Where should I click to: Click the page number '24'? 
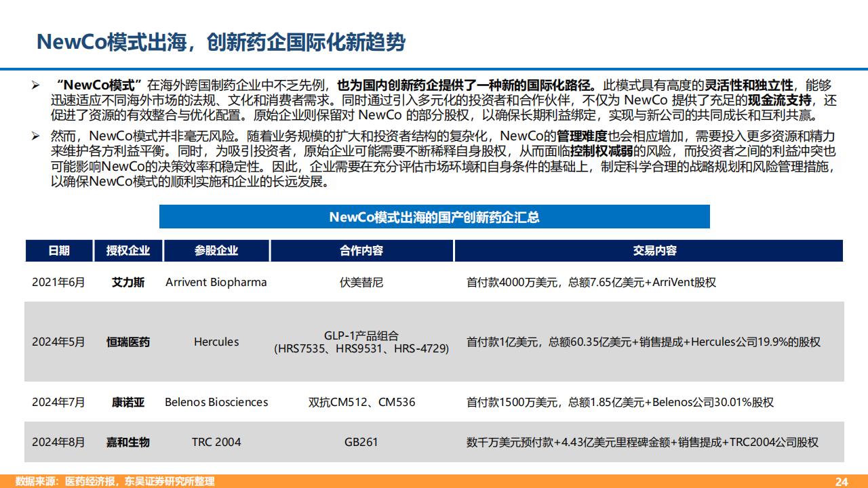click(842, 481)
